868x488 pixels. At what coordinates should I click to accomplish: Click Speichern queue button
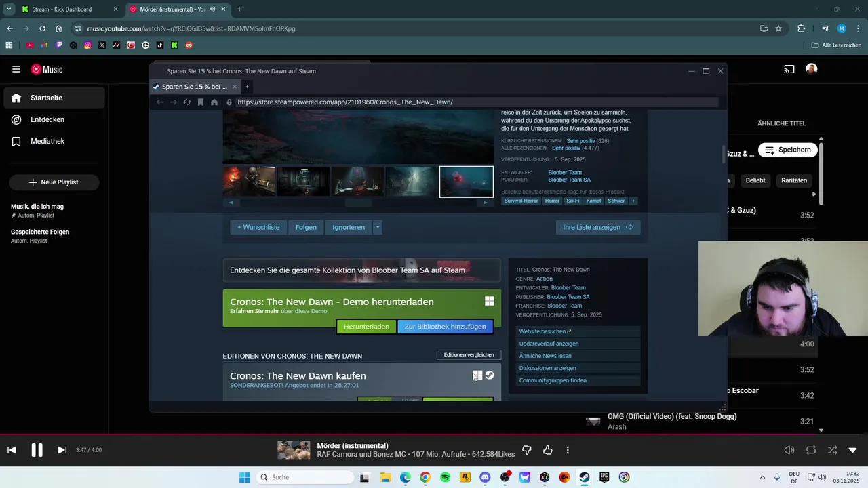(x=787, y=150)
